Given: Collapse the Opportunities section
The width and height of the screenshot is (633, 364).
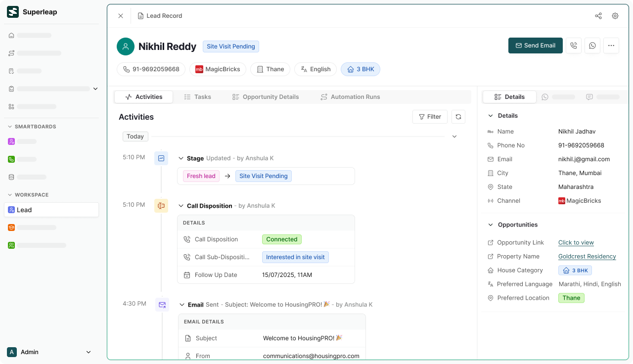Looking at the screenshot, I should point(491,225).
